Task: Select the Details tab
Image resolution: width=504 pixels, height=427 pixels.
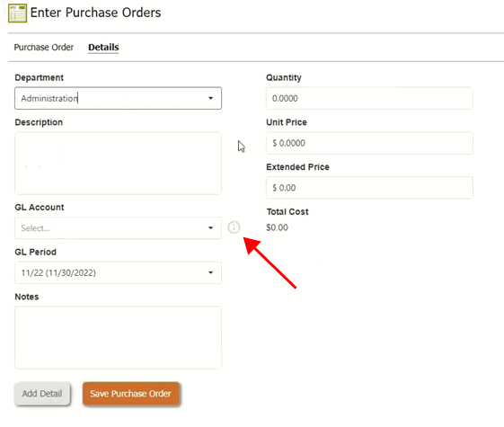Action: (103, 48)
